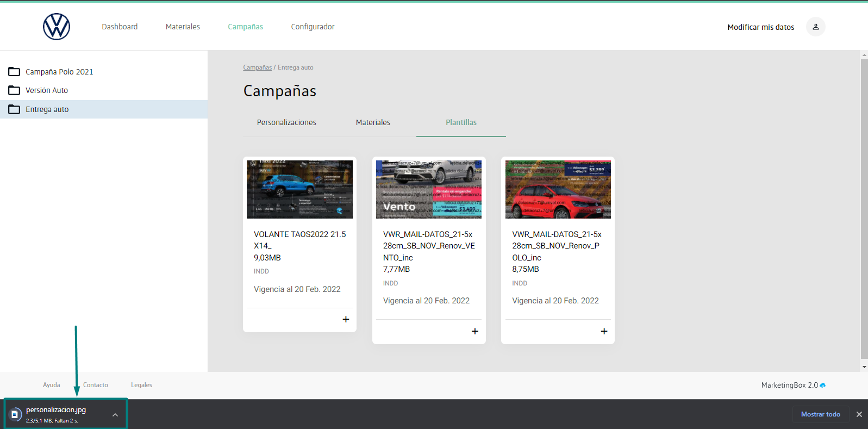The width and height of the screenshot is (868, 429).
Task: Expand the Renov_VENTO_inc card plus icon
Action: (x=475, y=331)
